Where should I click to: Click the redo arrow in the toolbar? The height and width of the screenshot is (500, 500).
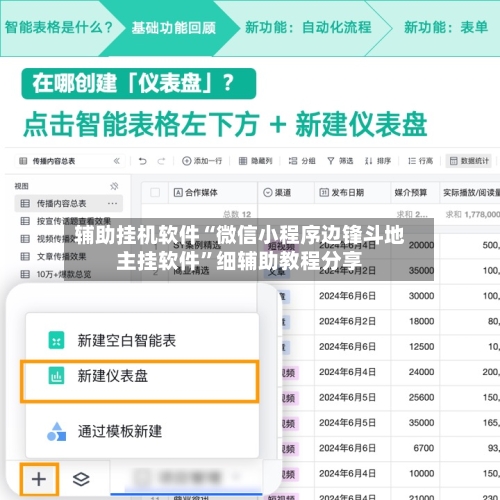click(x=162, y=161)
